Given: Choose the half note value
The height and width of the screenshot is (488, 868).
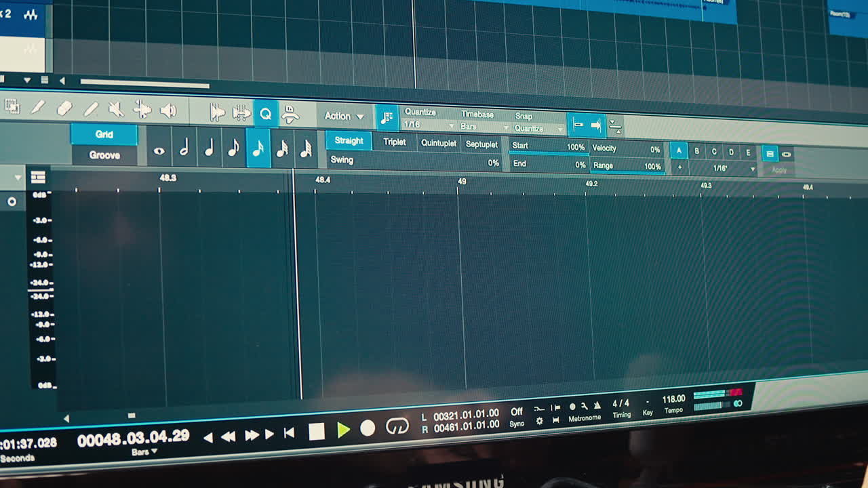Looking at the screenshot, I should click(x=184, y=149).
